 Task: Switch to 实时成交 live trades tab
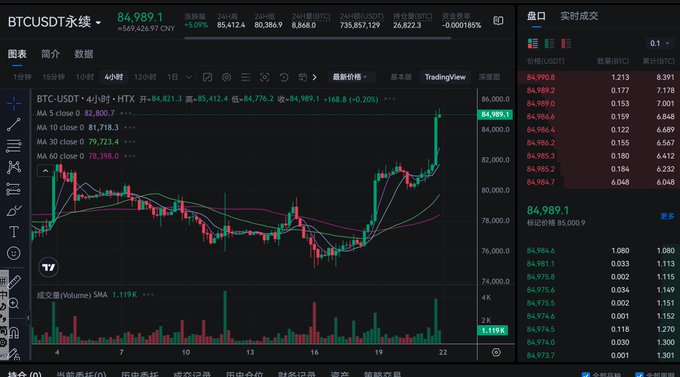click(x=579, y=16)
